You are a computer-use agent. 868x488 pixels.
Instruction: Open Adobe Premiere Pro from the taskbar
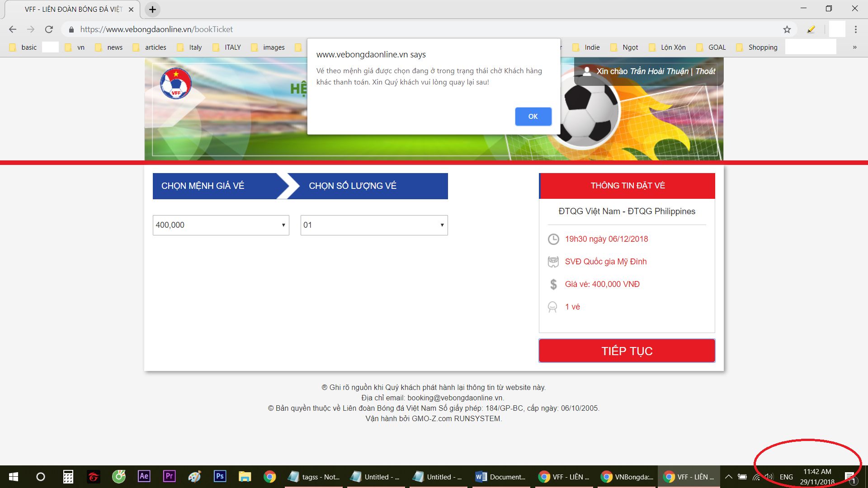click(169, 477)
